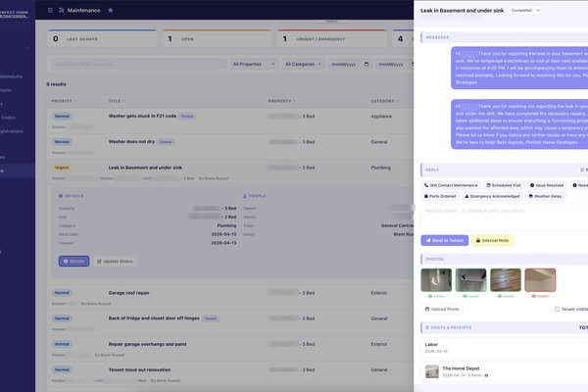Click the Leak in Basement and under sink row

click(x=230, y=171)
